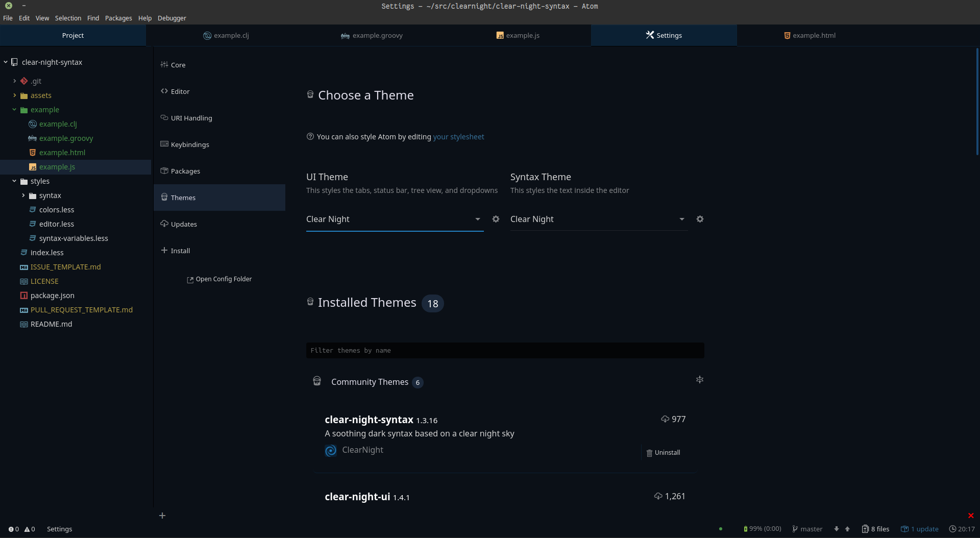Viewport: 980px width, 538px height.
Task: Open the Find menu
Action: click(x=93, y=18)
